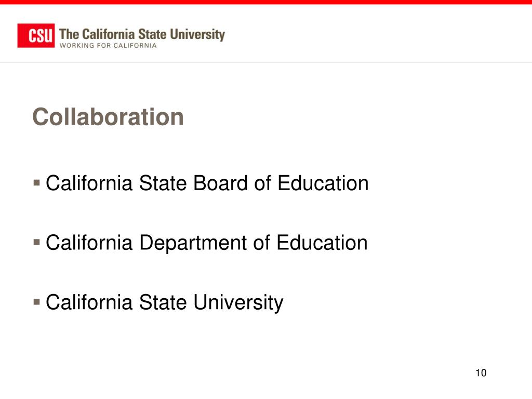Click the thin divider line below the header
This screenshot has height=399, width=532.
tap(266, 62)
